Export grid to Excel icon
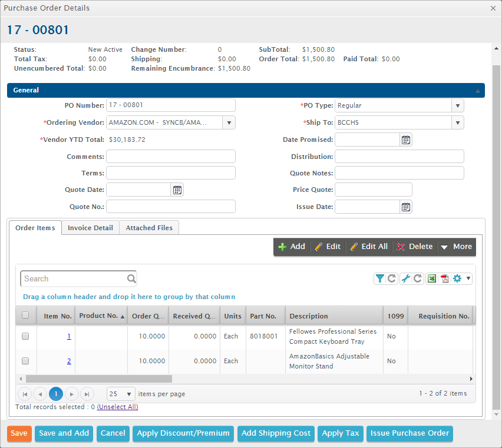502x448 pixels. click(x=432, y=278)
